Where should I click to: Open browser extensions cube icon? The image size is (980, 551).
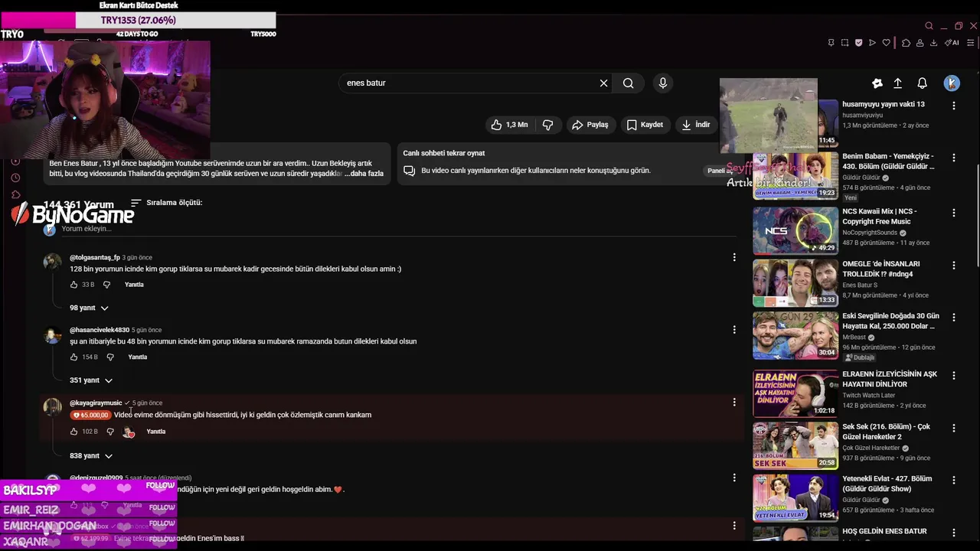coord(906,43)
